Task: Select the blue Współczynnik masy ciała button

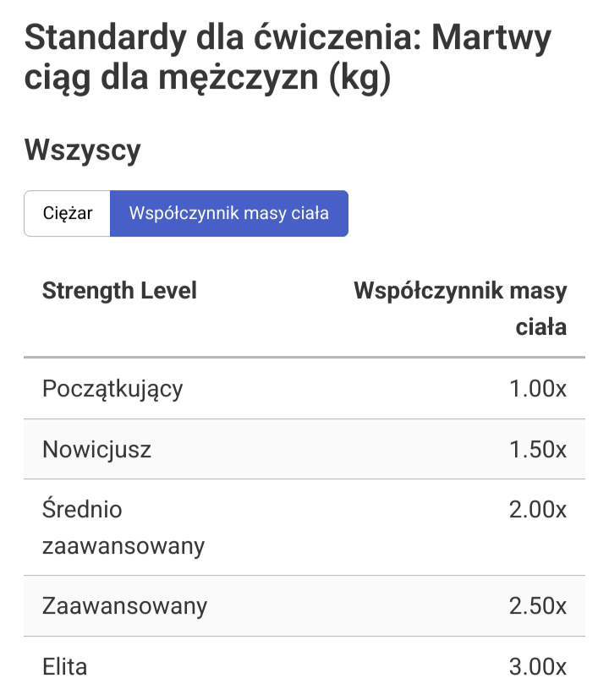Action: click(228, 213)
